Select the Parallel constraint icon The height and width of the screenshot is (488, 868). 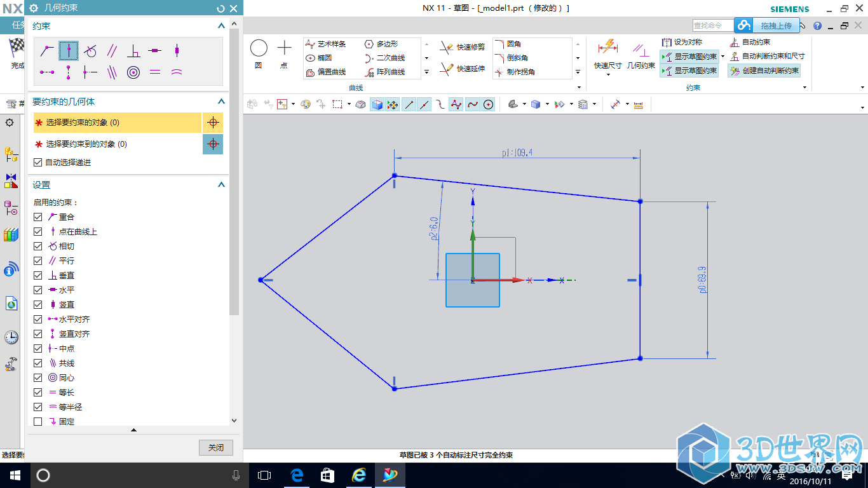112,51
